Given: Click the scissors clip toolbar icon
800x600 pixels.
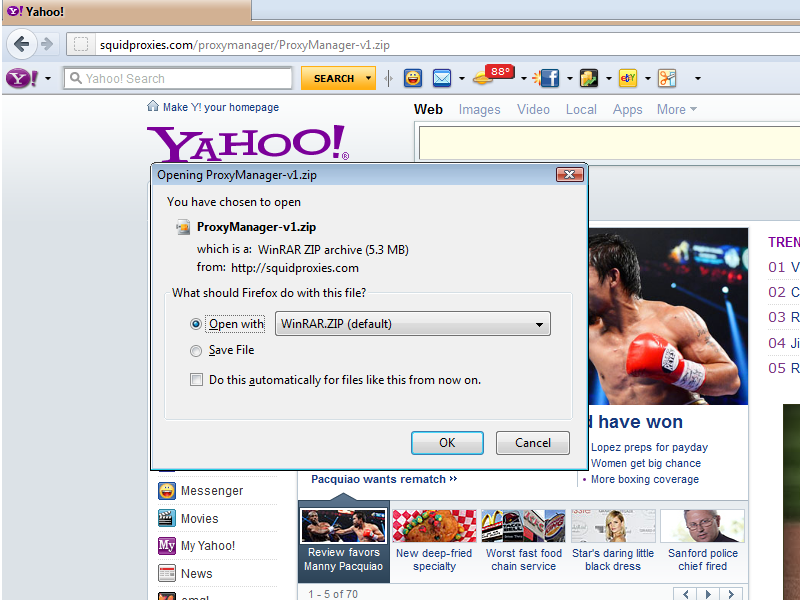Looking at the screenshot, I should point(667,78).
